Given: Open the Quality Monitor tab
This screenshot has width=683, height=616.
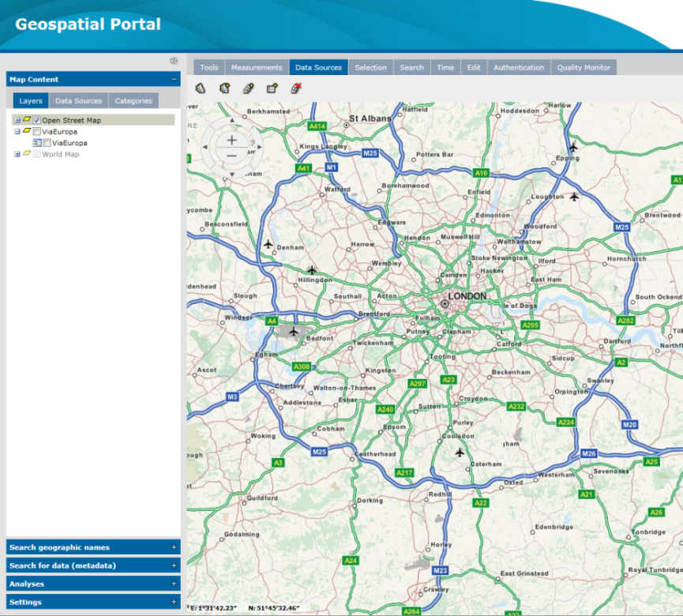Looking at the screenshot, I should (x=584, y=68).
